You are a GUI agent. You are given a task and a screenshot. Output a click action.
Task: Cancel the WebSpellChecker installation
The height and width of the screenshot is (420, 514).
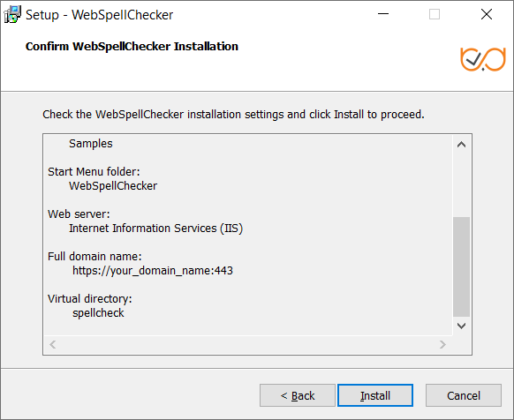[x=463, y=395]
